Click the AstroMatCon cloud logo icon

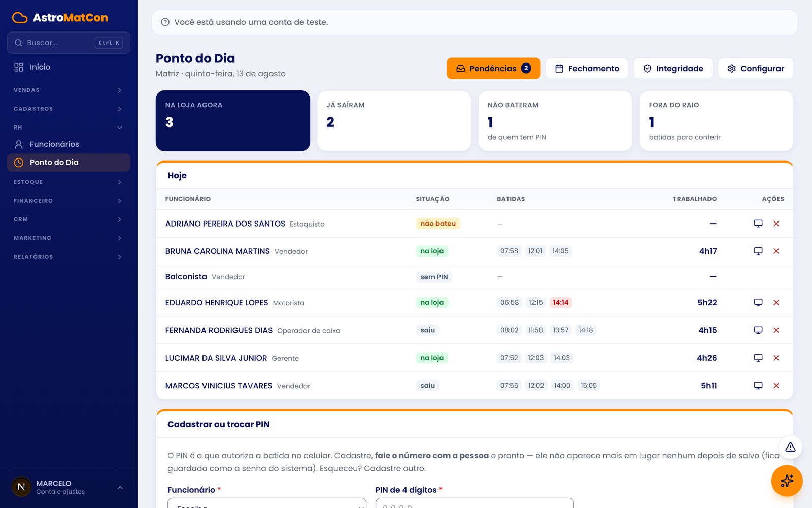(20, 18)
